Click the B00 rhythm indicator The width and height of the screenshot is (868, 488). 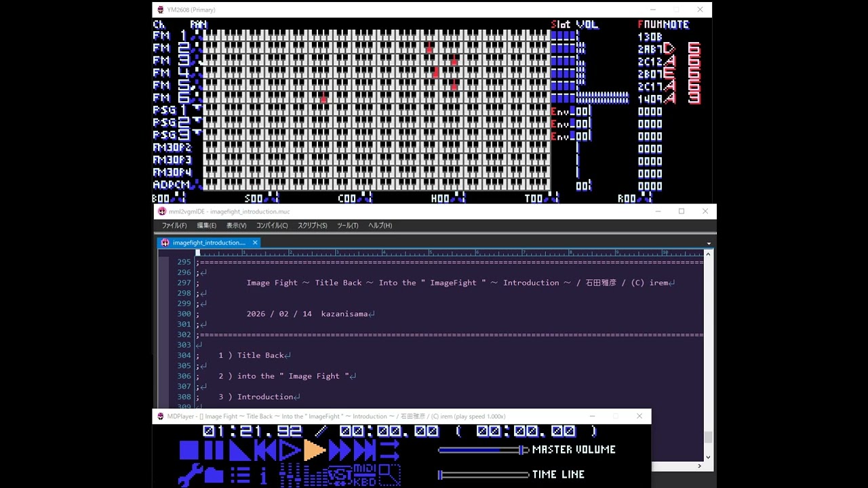(x=168, y=198)
